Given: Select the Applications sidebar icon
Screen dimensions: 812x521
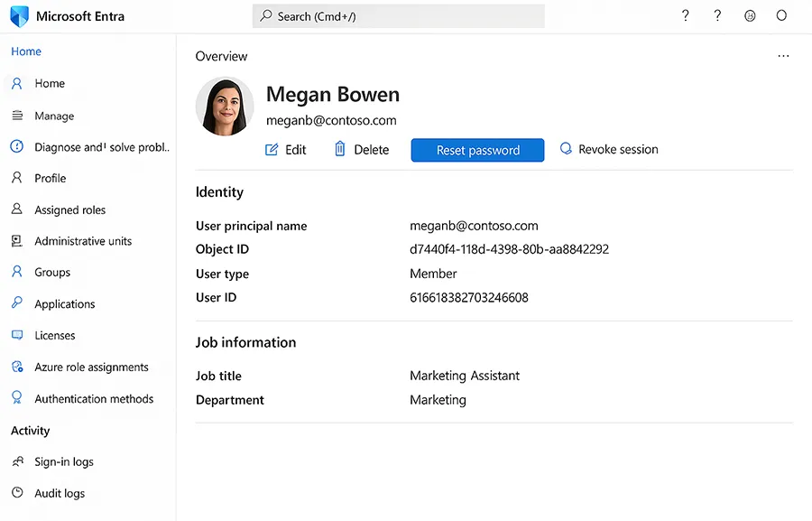Looking at the screenshot, I should 18,303.
